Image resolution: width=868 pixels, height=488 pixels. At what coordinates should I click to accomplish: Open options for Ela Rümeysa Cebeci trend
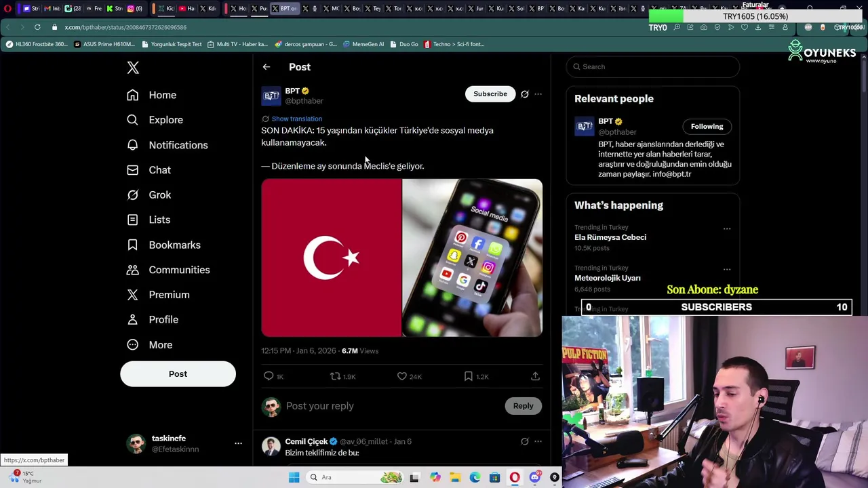point(727,229)
